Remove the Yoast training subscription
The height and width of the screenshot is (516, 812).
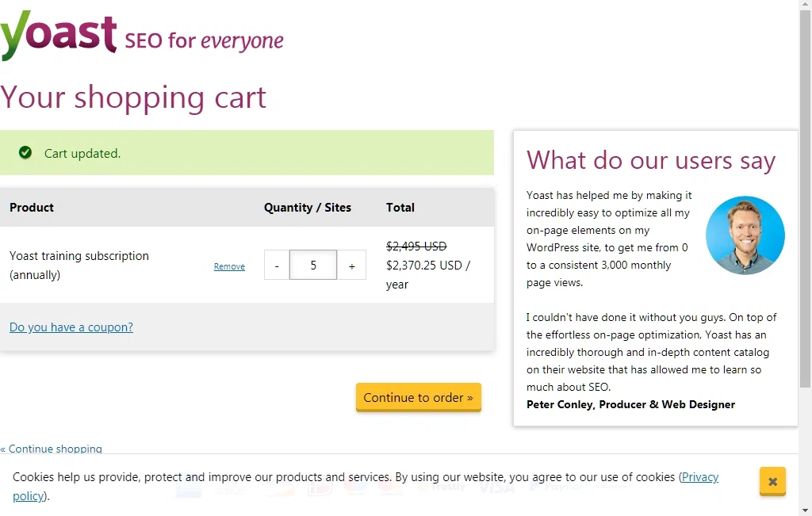pos(229,266)
